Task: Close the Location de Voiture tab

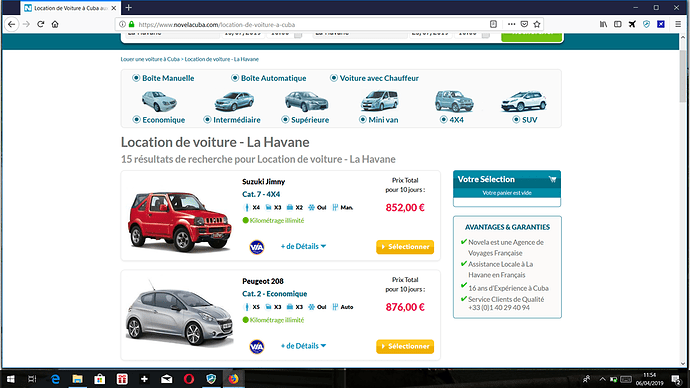Action: (x=114, y=8)
